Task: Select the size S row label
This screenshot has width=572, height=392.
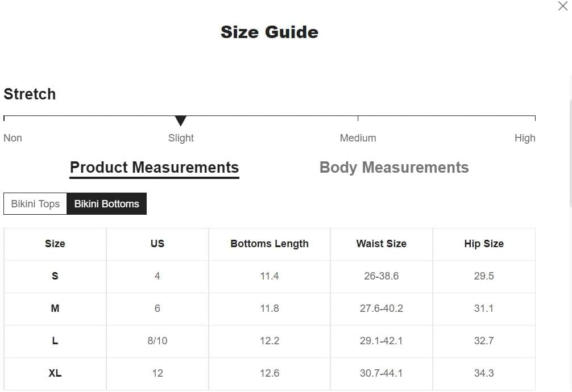Action: pos(55,276)
